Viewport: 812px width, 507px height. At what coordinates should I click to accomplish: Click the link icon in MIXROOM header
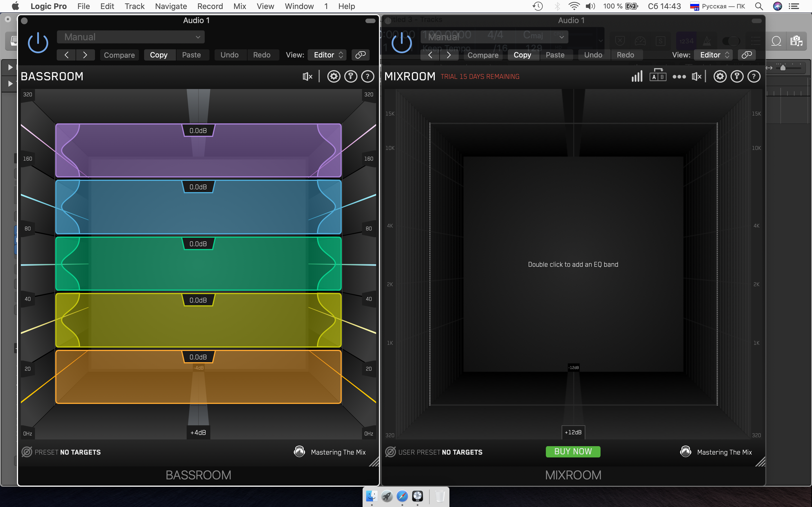[x=747, y=55]
